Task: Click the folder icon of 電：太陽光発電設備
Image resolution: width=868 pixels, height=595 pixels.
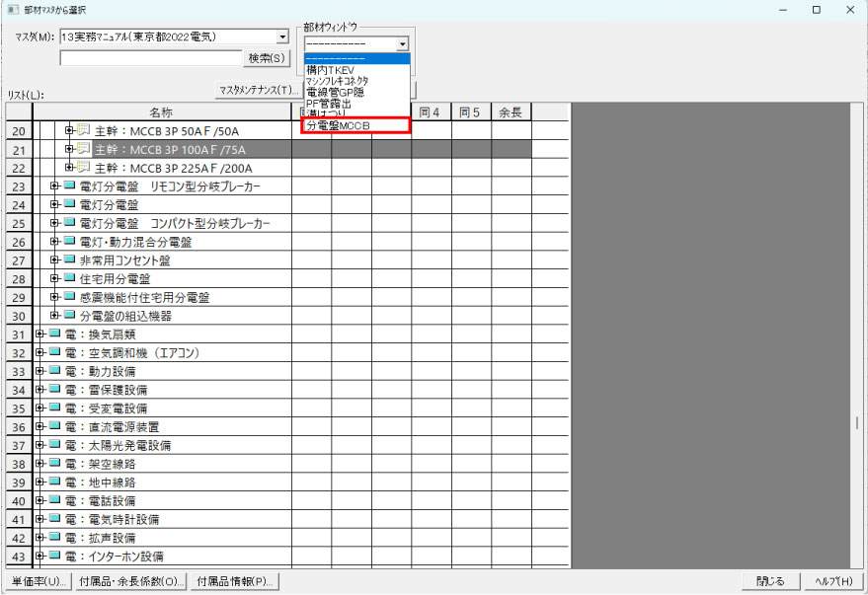Action: 54,444
